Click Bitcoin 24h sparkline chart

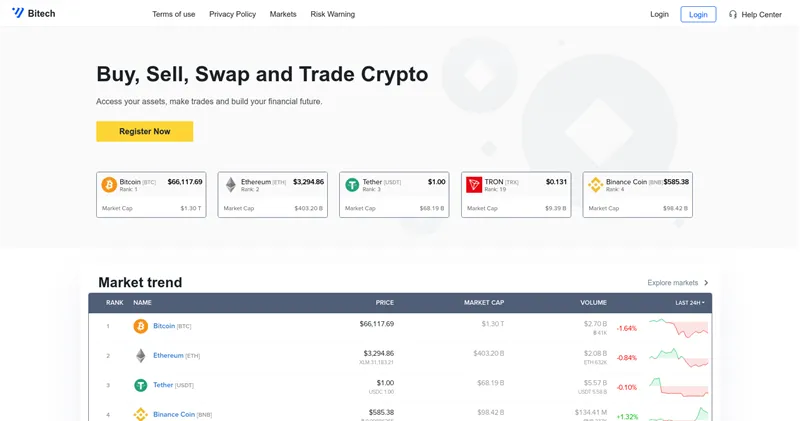coord(678,328)
